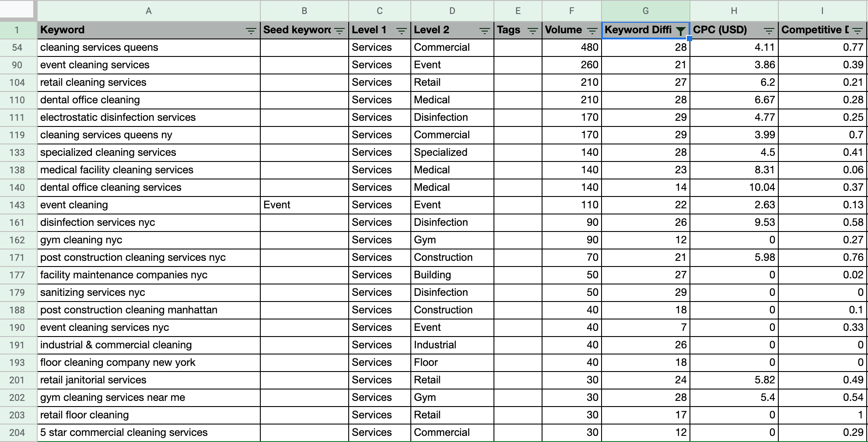
Task: Open the CPC (USD) column filter
Action: [x=769, y=31]
